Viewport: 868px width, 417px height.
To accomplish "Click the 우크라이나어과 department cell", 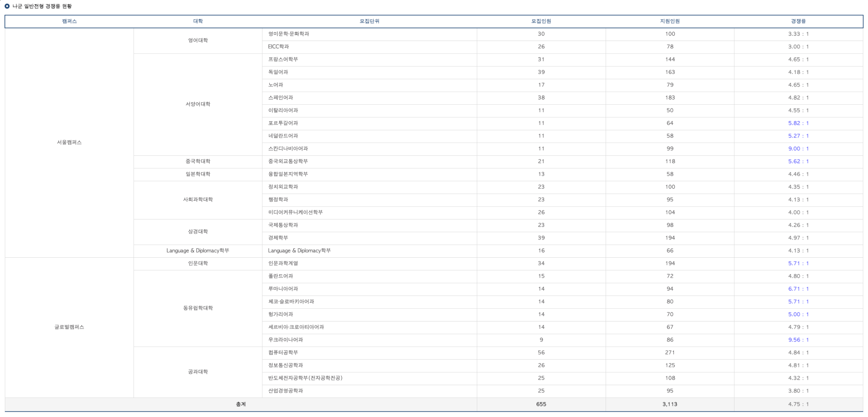I will (x=286, y=340).
